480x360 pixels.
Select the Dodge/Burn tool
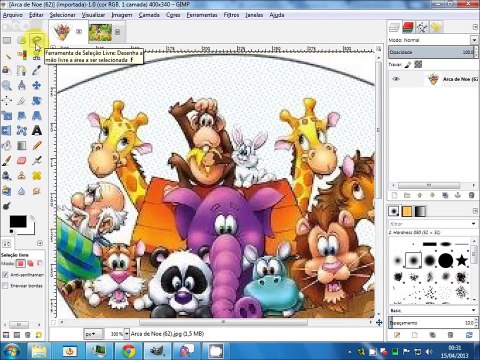7,206
